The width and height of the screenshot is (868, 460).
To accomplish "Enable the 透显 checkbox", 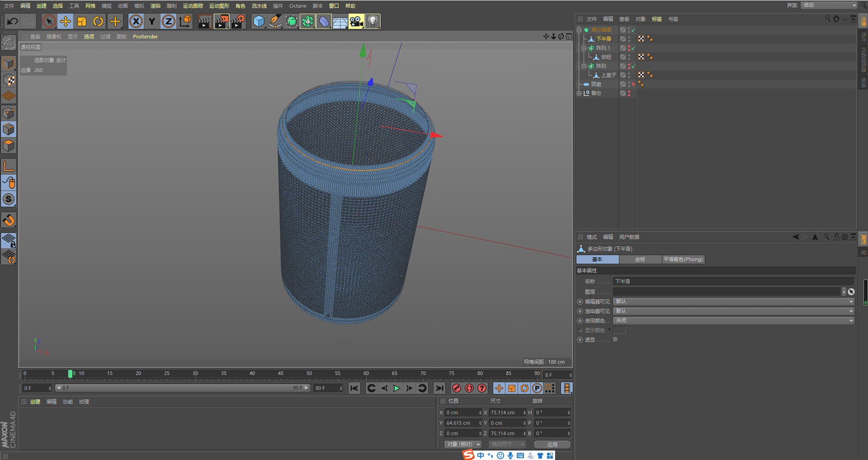I will (x=616, y=340).
